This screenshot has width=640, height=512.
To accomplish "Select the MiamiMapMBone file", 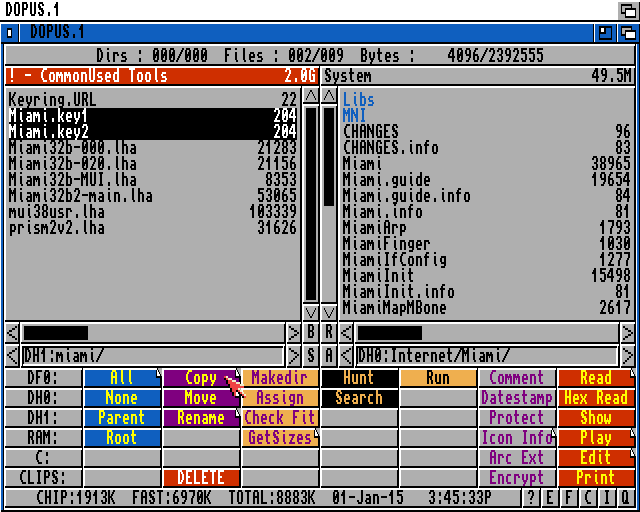I will (487, 308).
